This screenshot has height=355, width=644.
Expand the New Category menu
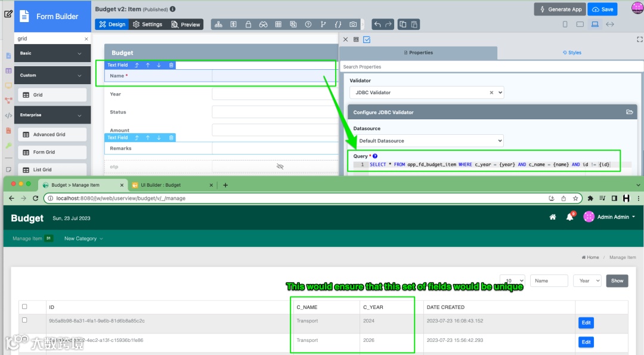click(83, 238)
